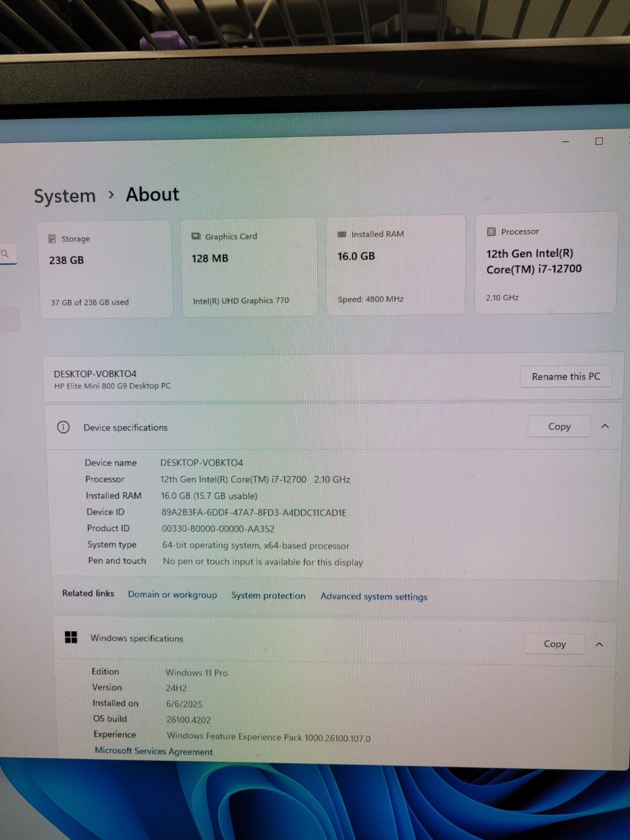Click the Windows Feature Experience Pack value
This screenshot has width=630, height=840.
click(x=268, y=737)
